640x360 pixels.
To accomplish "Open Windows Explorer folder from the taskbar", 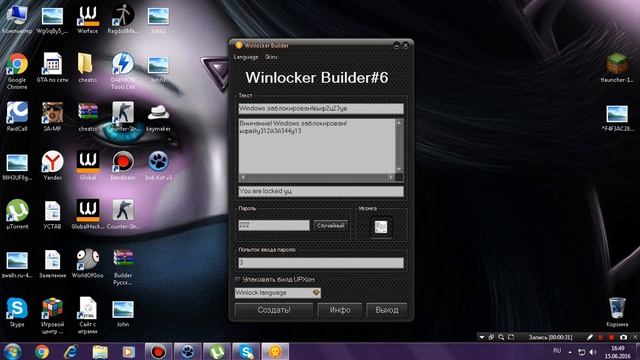I will coord(100,351).
